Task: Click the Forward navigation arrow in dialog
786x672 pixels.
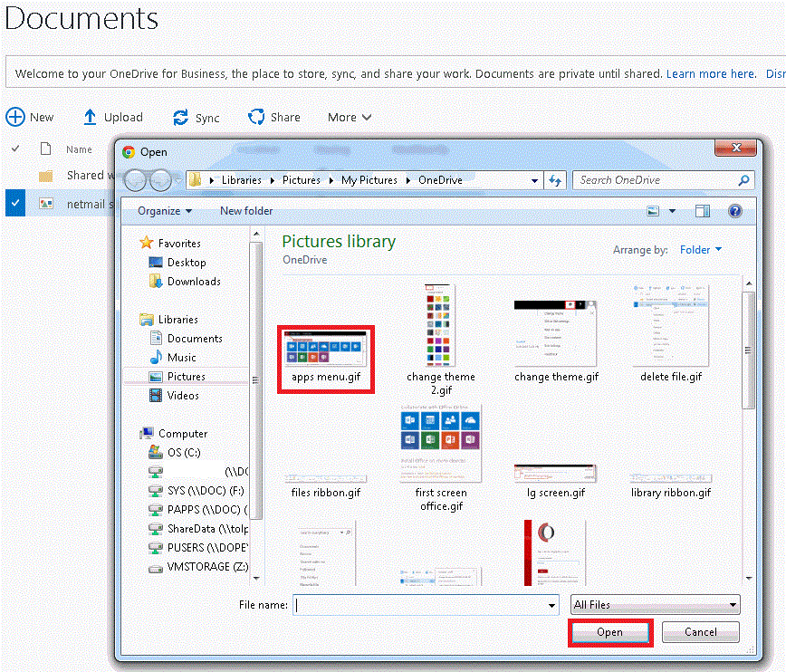Action: (x=160, y=180)
